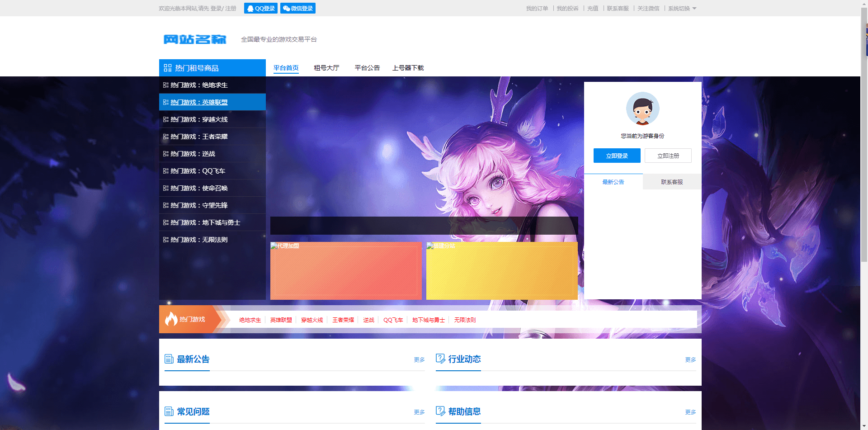Open 绝地求生 in hot games bar
Viewport: 868px width, 430px height.
tap(250, 320)
